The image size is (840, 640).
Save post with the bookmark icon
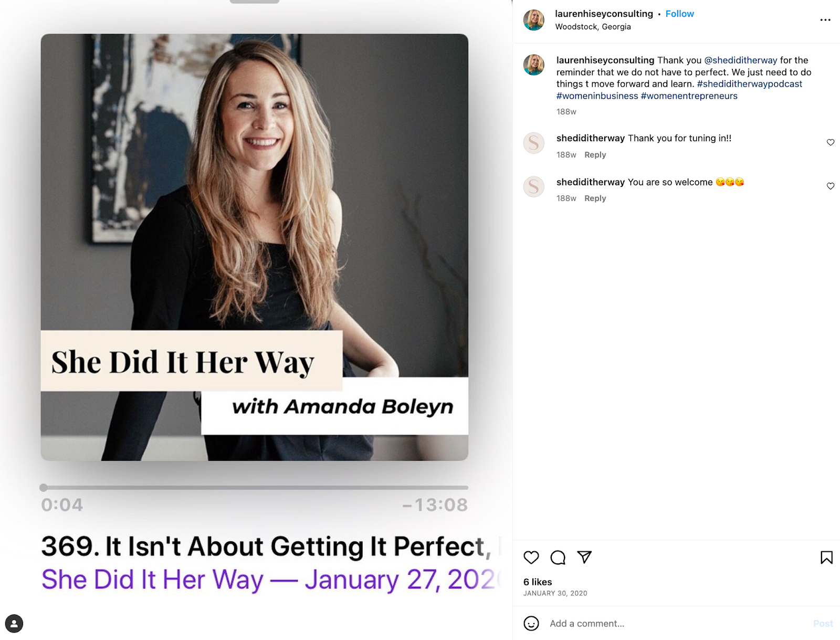point(826,558)
